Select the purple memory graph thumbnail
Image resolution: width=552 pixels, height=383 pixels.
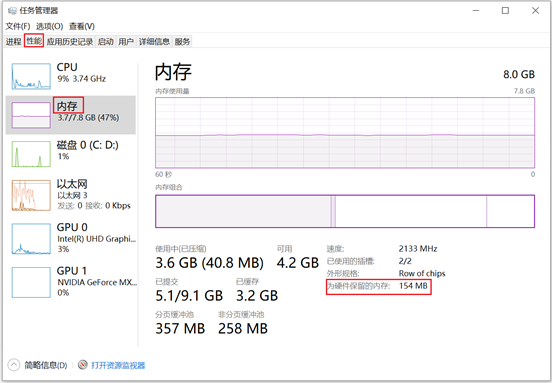coord(31,115)
